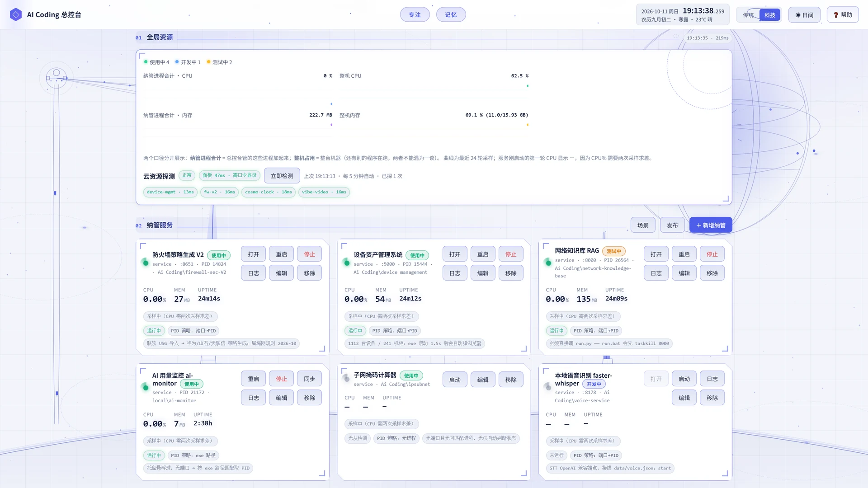Screen dimensions: 868x488
Task: Click green status dot of 网络知识库 RAG
Action: coord(548,262)
